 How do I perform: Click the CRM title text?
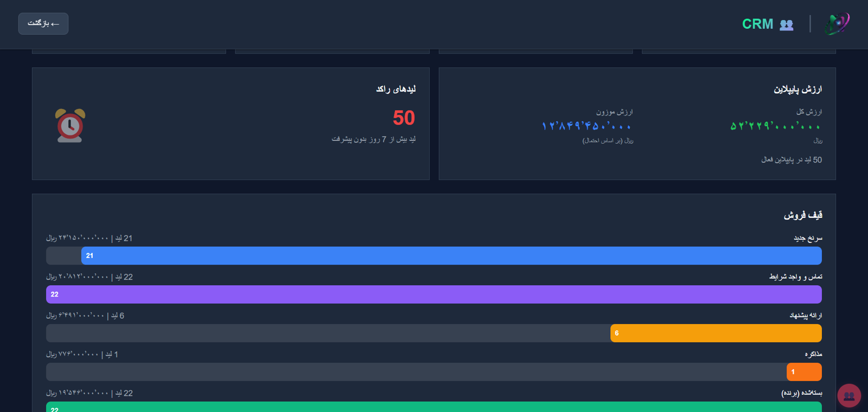tap(757, 24)
